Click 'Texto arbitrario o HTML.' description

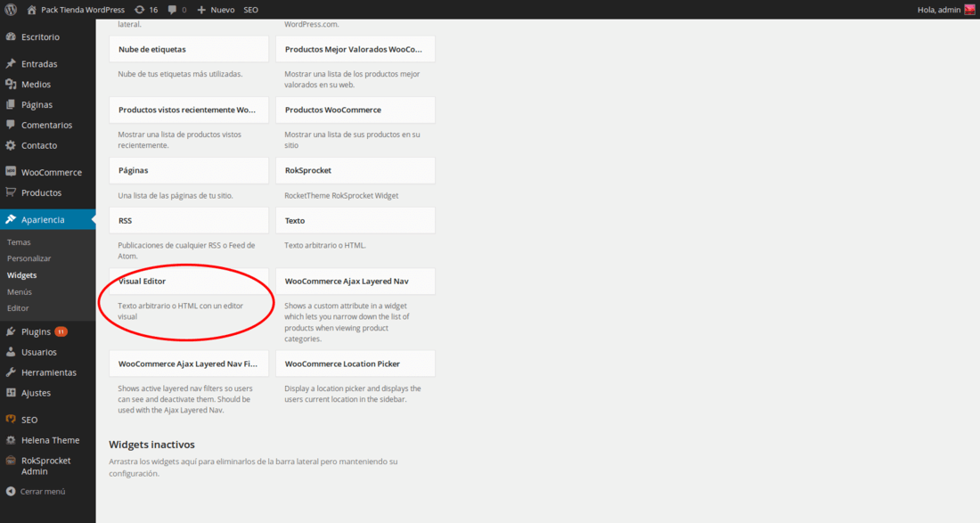(x=325, y=246)
